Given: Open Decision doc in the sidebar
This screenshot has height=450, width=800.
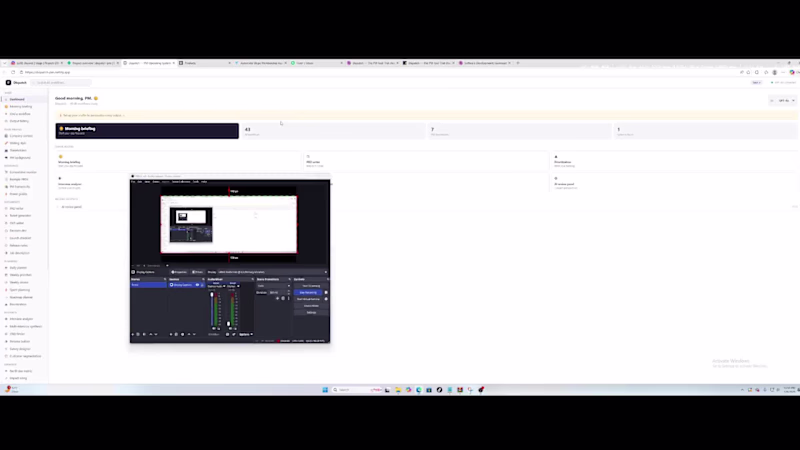Looking at the screenshot, I should [x=18, y=231].
